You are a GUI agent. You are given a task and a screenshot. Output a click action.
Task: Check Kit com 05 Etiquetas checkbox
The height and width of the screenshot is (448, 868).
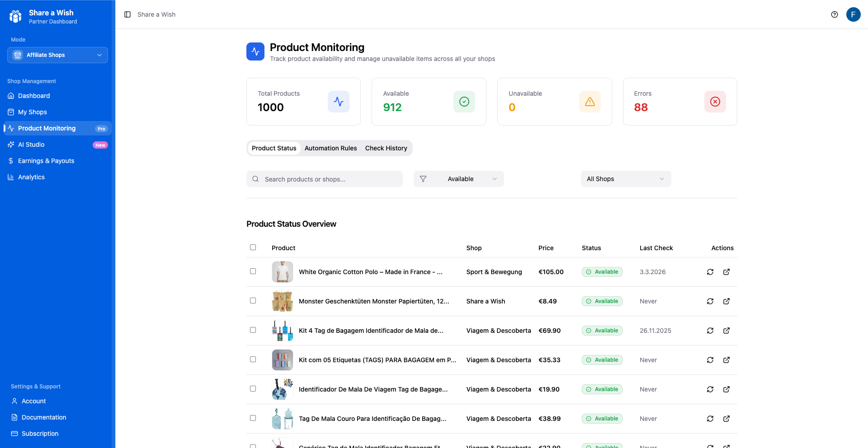(x=253, y=359)
